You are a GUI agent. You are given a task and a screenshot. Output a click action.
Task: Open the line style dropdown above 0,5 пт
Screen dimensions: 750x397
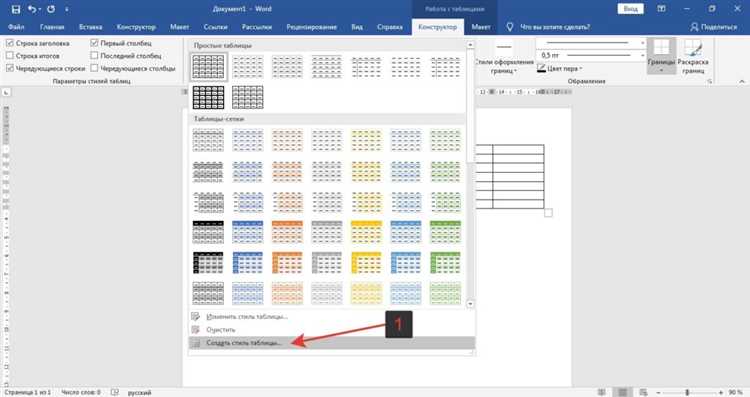[x=591, y=43]
